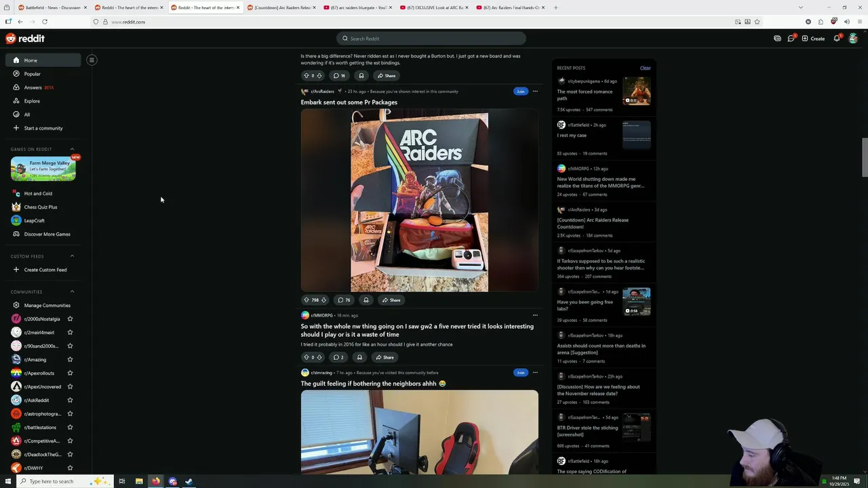Screen dimensions: 868x488
Task: Collapse the Games on Reddit section
Action: coord(73,149)
